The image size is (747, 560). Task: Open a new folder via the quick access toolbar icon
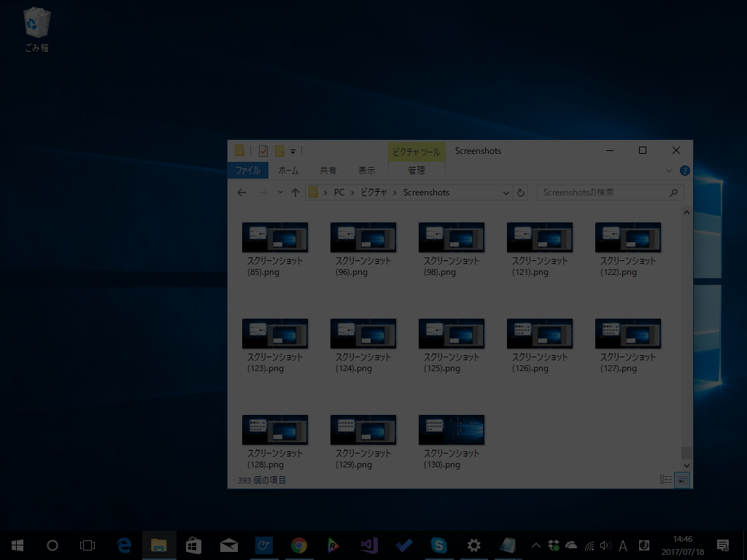(279, 151)
